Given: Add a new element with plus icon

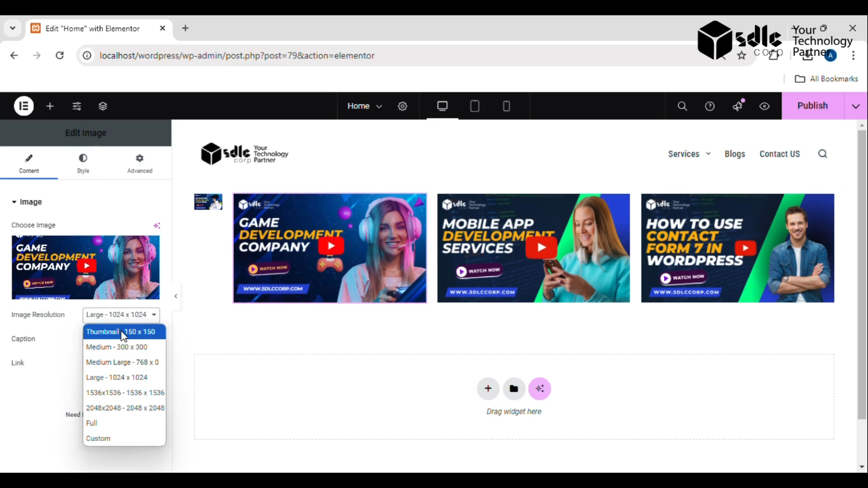Looking at the screenshot, I should click(50, 106).
